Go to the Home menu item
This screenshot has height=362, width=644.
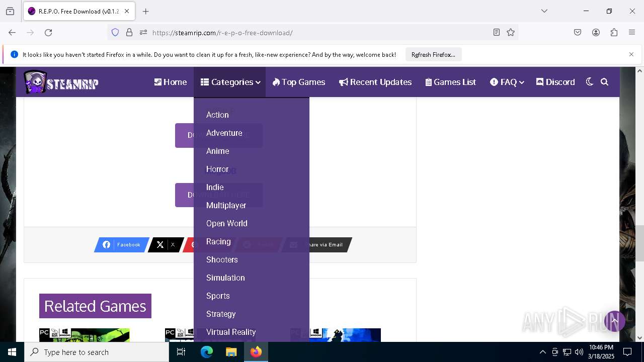[171, 82]
